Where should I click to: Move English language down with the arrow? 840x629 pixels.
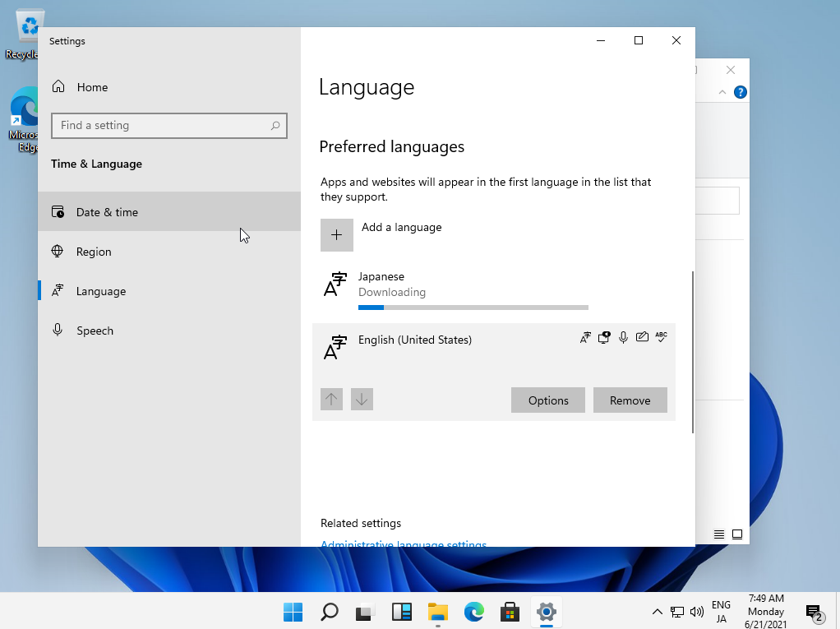(x=362, y=400)
